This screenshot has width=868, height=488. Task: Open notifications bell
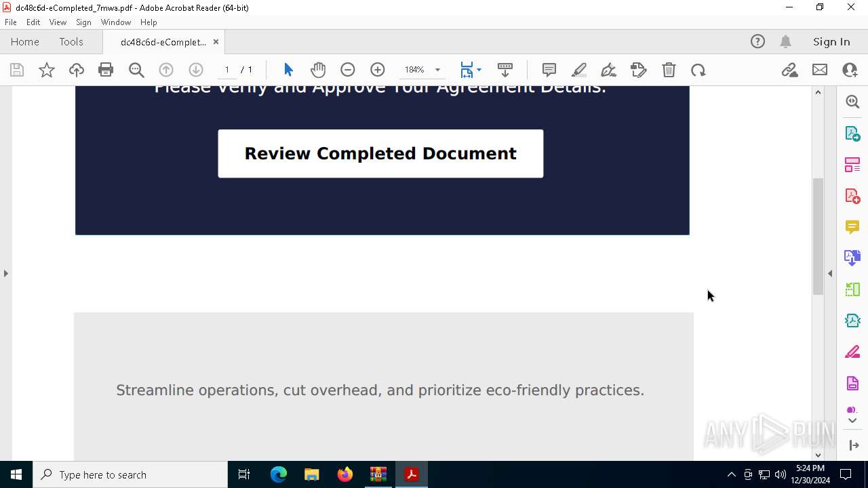pos(786,41)
